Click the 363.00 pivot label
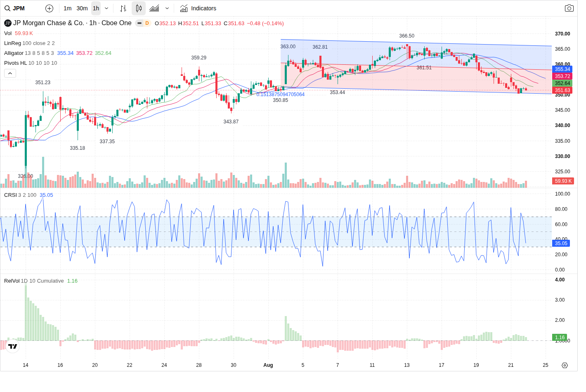Image resolution: width=586 pixels, height=392 pixels. pos(288,47)
